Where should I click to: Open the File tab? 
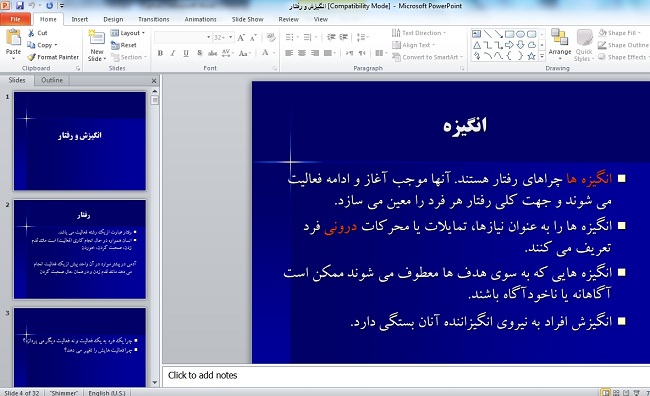click(15, 19)
